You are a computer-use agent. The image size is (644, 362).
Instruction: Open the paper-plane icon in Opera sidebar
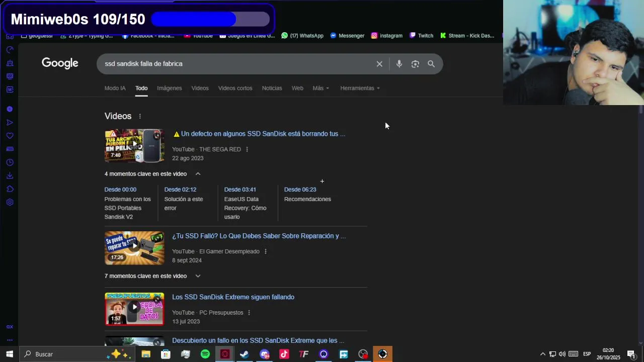pos(10,122)
